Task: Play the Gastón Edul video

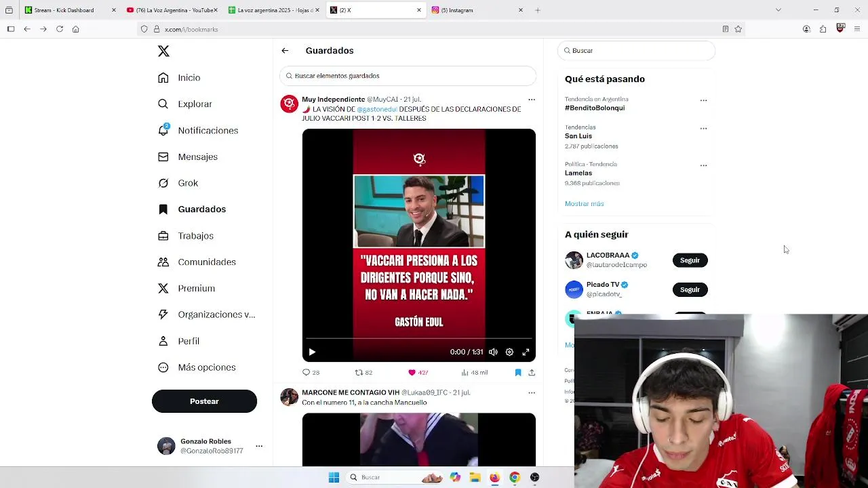Action: pos(312,352)
